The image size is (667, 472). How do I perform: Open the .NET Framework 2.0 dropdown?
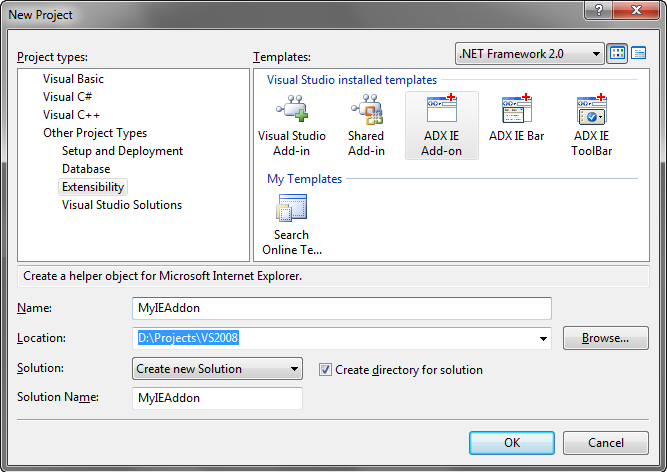(x=530, y=54)
